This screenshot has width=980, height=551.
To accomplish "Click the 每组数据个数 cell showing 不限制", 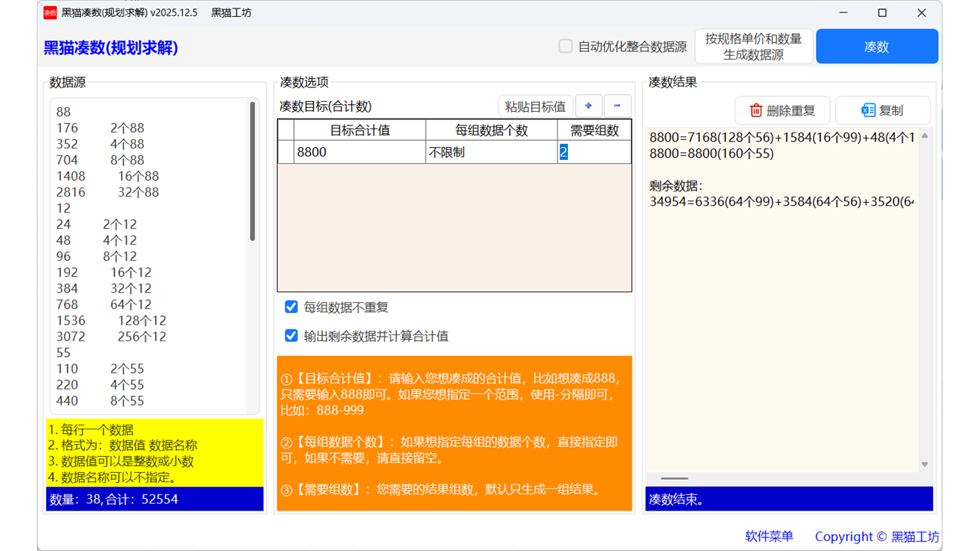I will click(490, 152).
